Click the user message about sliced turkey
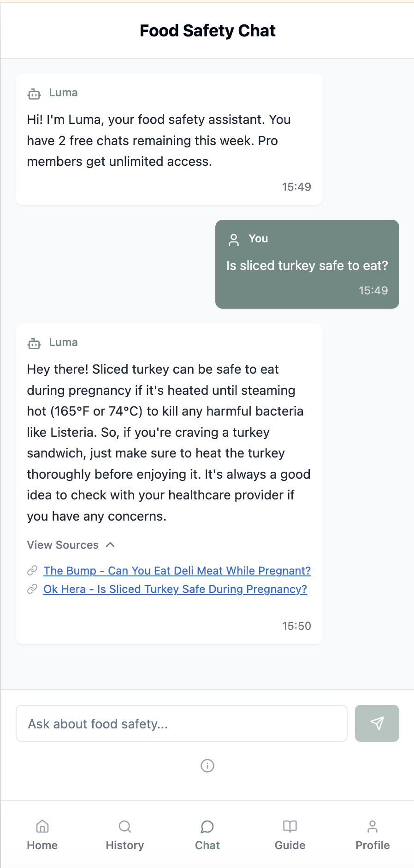Viewport: 414px width, 868px height. click(307, 266)
